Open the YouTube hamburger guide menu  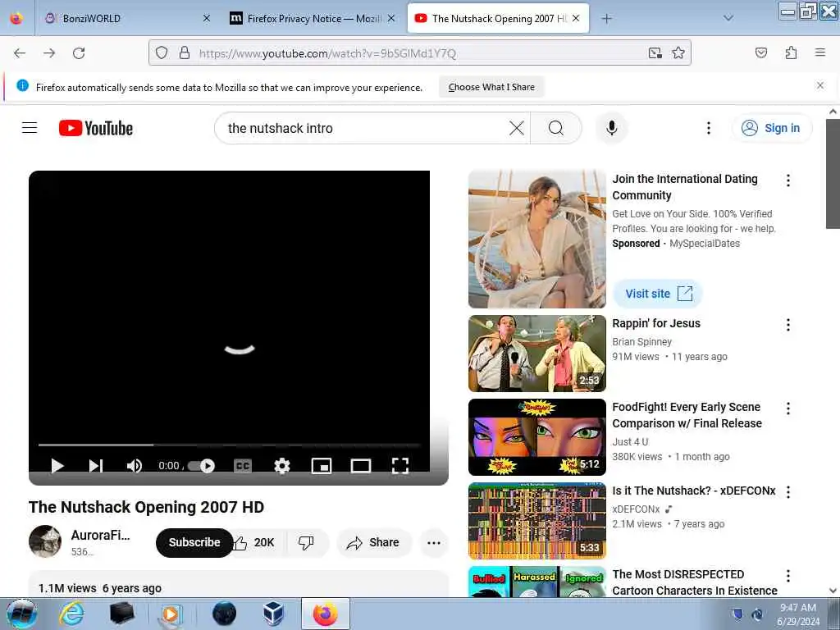30,128
